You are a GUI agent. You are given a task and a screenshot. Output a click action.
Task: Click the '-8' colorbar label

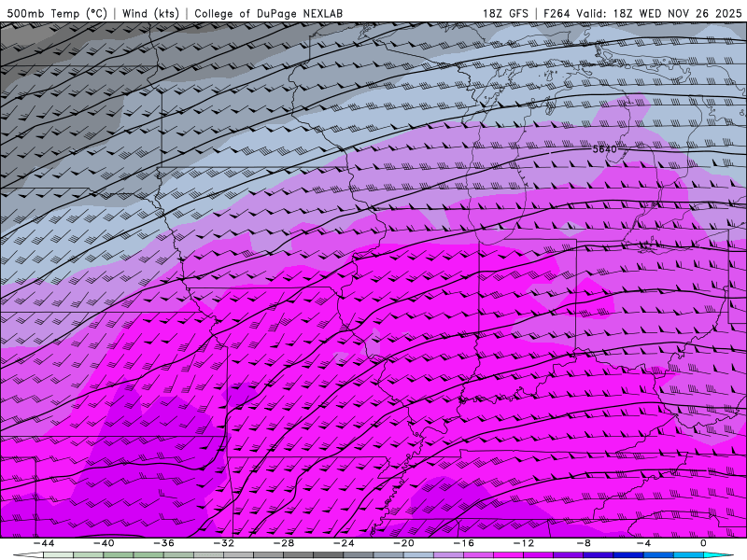585,543
